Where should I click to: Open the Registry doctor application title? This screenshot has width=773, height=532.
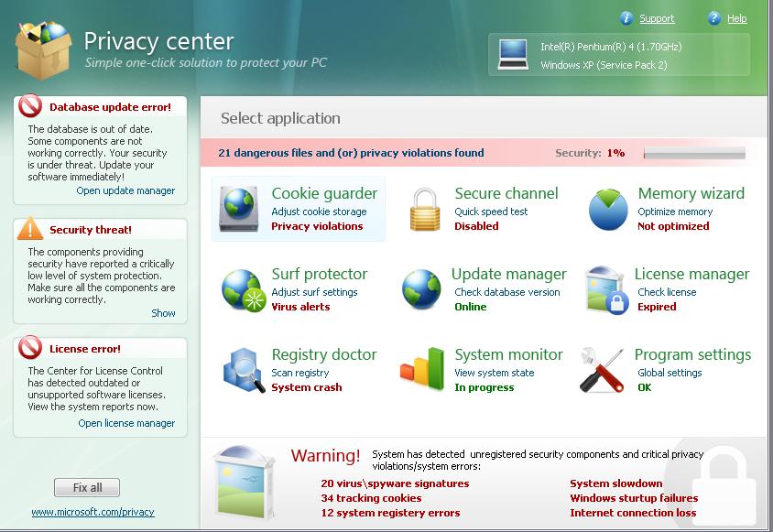(x=324, y=354)
